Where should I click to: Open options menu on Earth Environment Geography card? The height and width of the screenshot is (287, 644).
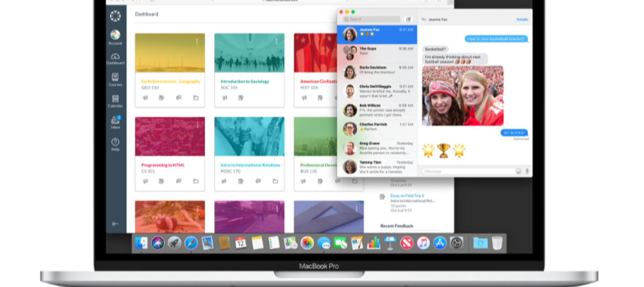pos(197,41)
